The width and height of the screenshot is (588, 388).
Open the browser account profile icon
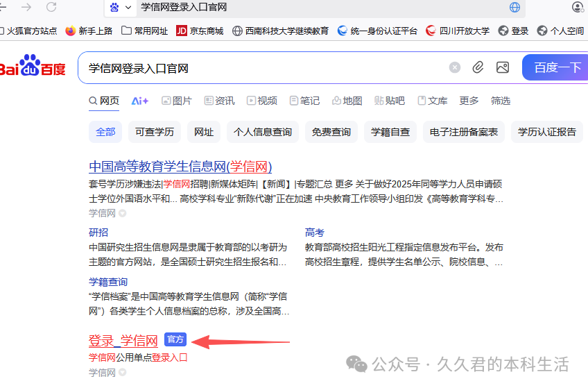point(578,7)
